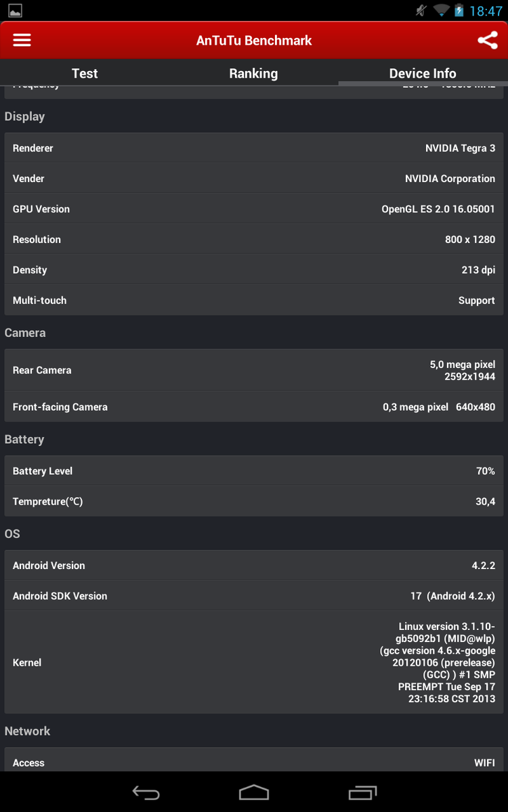Tap the Renderer NVIDIA Tegra 3 row
The image size is (508, 812).
point(254,148)
